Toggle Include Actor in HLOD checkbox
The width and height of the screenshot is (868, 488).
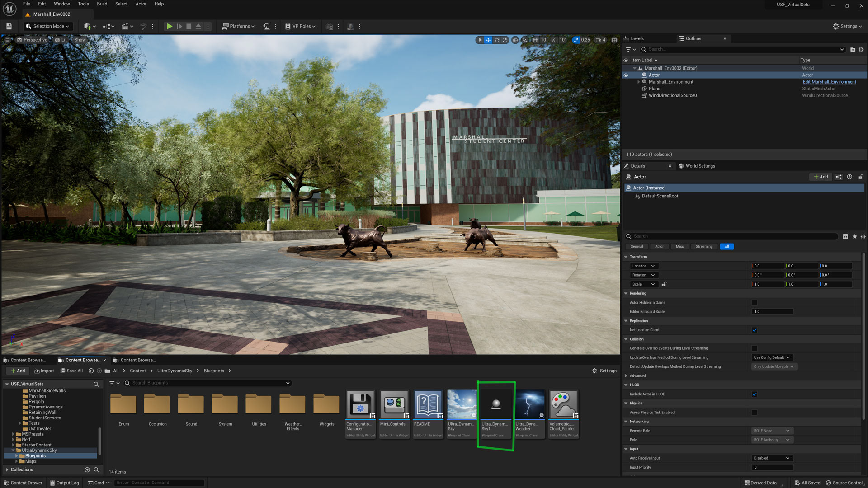[x=754, y=394]
